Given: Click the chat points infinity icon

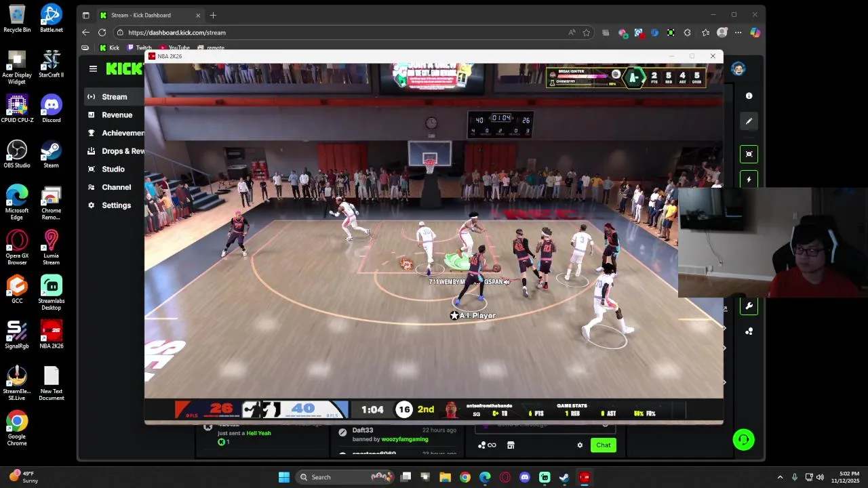Looking at the screenshot, I should point(487,445).
